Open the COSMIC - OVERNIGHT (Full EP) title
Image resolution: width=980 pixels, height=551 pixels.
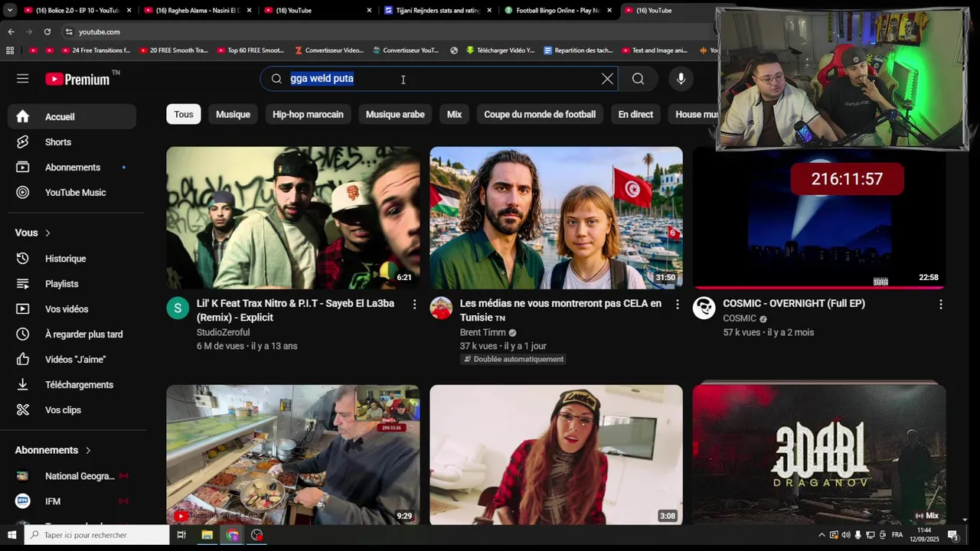coord(794,303)
